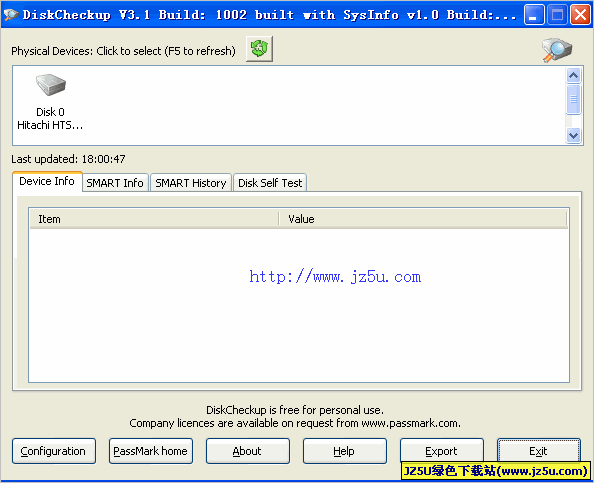Click the green refresh devices icon
The height and width of the screenshot is (483, 594).
(x=259, y=49)
